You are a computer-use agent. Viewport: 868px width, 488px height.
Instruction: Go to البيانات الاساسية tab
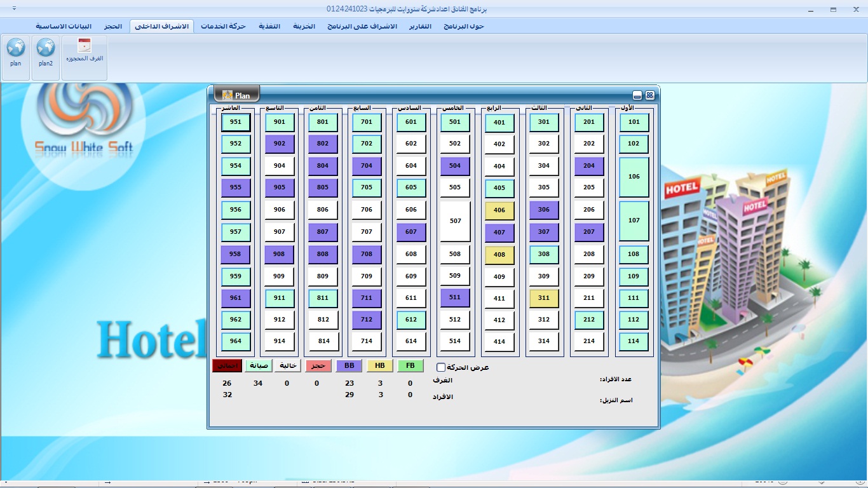(x=64, y=26)
